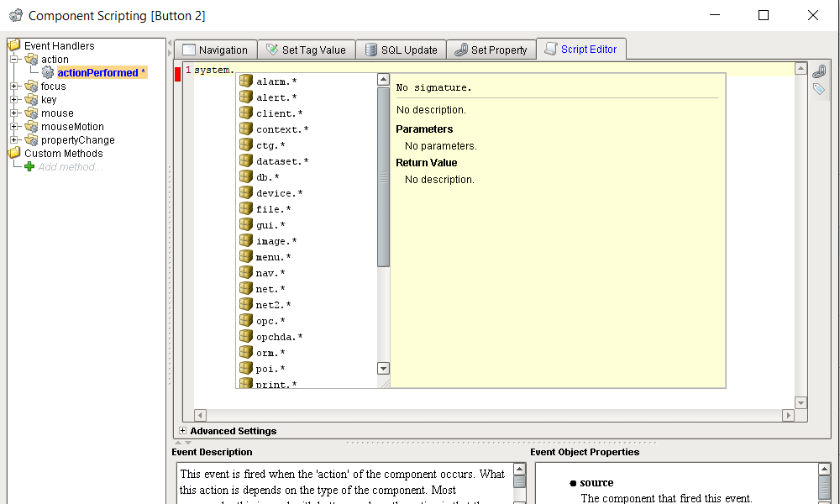The width and height of the screenshot is (840, 504).
Task: Click script editor vertical scroll up arrow
Action: point(801,68)
